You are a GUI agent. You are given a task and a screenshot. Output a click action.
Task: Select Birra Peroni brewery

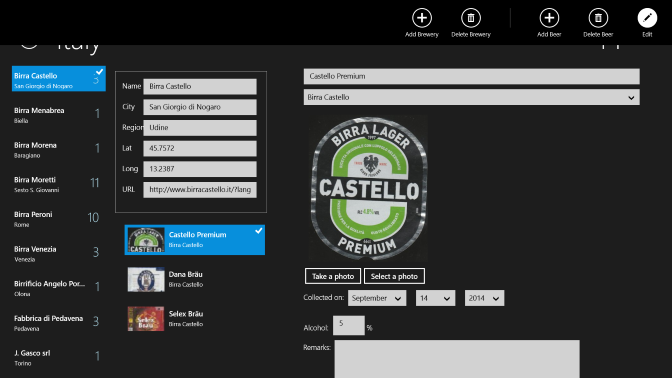point(59,219)
